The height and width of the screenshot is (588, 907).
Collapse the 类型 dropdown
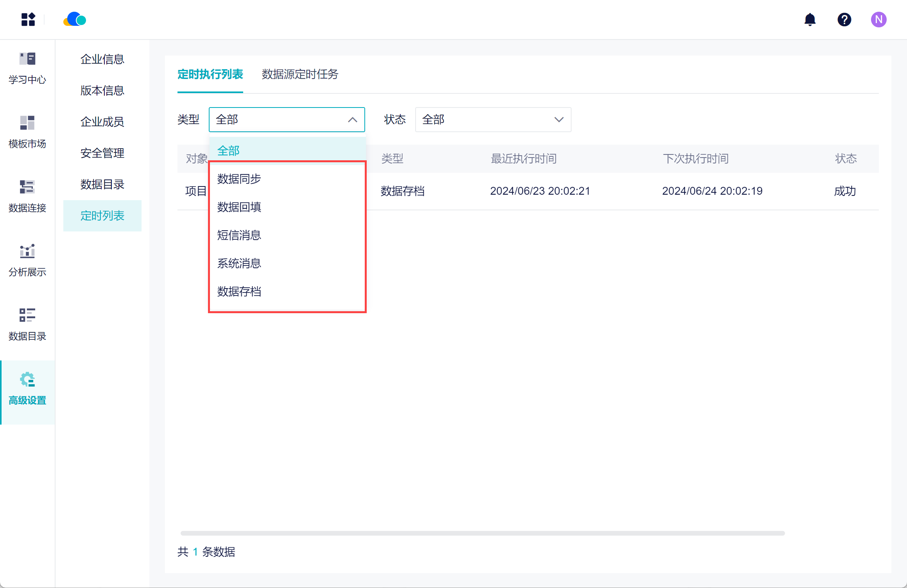[287, 120]
